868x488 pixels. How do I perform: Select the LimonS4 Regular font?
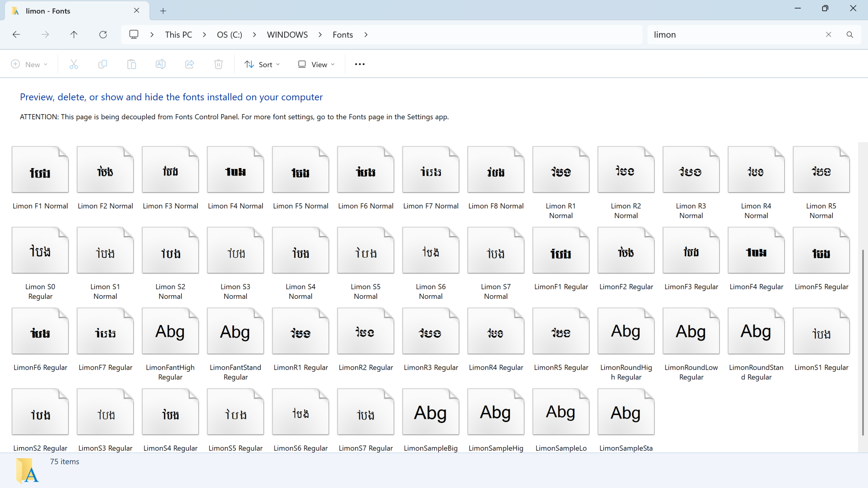point(171,420)
